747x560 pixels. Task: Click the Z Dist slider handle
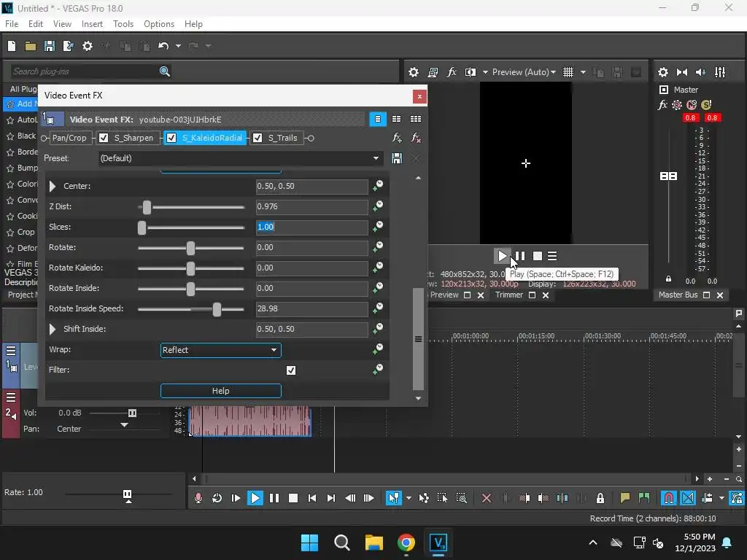tap(147, 207)
